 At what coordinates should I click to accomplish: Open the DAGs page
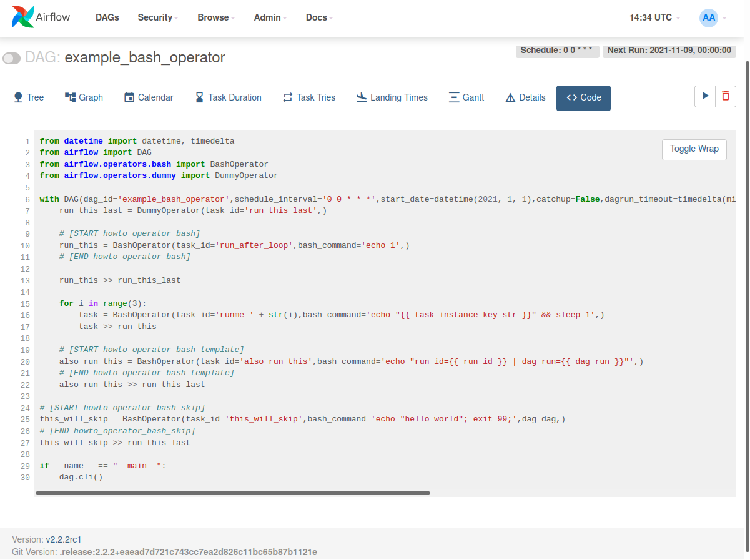107,17
